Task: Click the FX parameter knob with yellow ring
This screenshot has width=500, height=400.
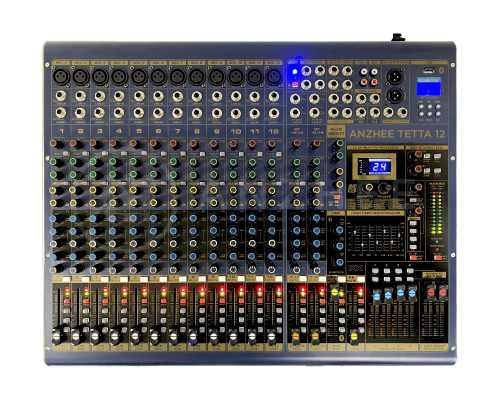Action: pos(368,187)
